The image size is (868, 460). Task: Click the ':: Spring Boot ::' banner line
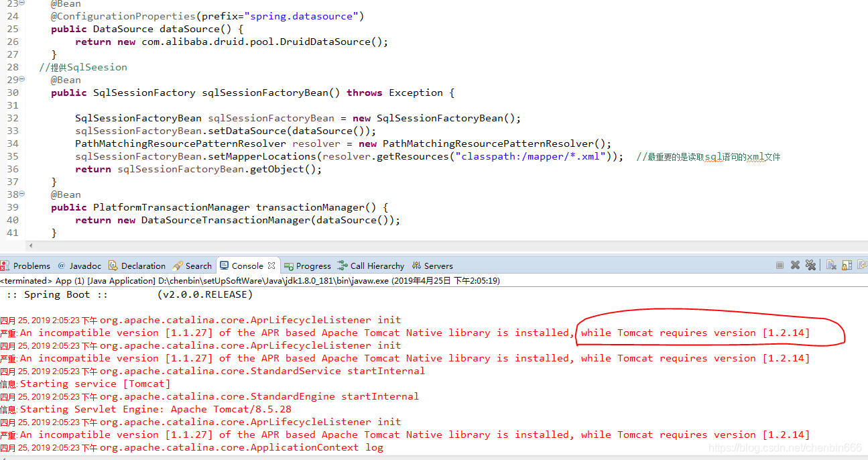tap(57, 294)
